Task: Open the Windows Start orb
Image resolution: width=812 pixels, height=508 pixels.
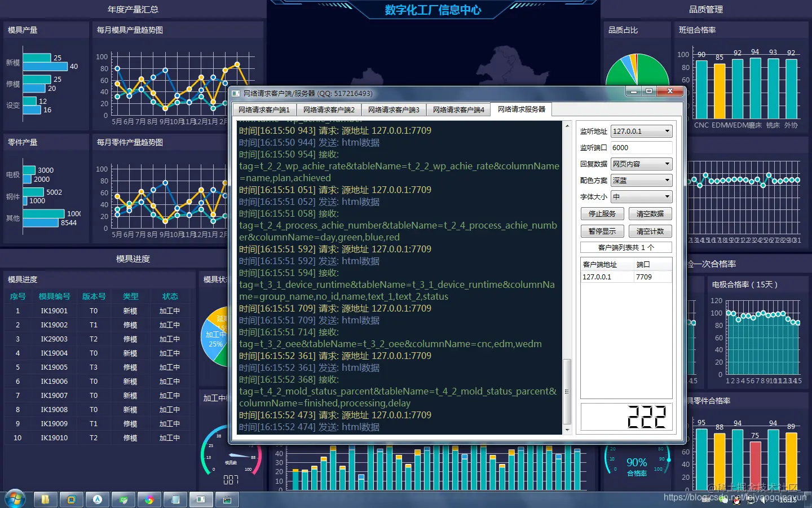Action: 15,499
